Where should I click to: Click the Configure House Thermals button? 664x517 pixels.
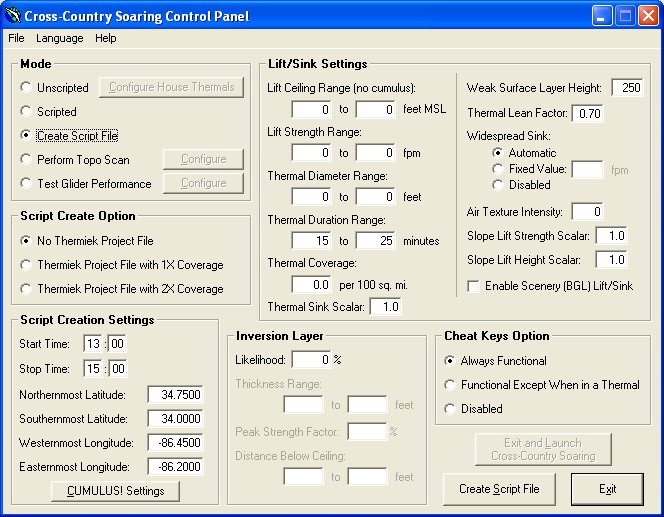172,87
